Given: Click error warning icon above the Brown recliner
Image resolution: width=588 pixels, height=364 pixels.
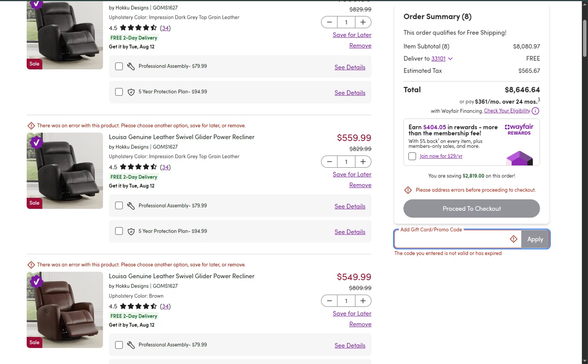Looking at the screenshot, I should 31,265.
